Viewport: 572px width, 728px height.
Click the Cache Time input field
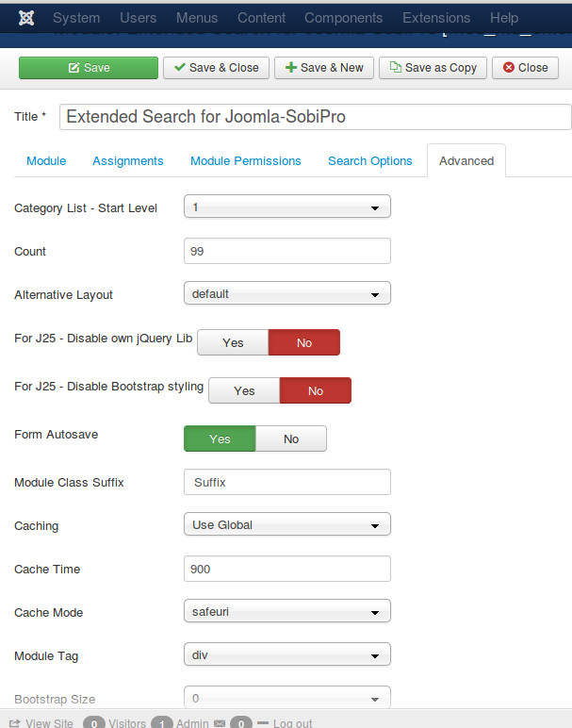click(287, 569)
